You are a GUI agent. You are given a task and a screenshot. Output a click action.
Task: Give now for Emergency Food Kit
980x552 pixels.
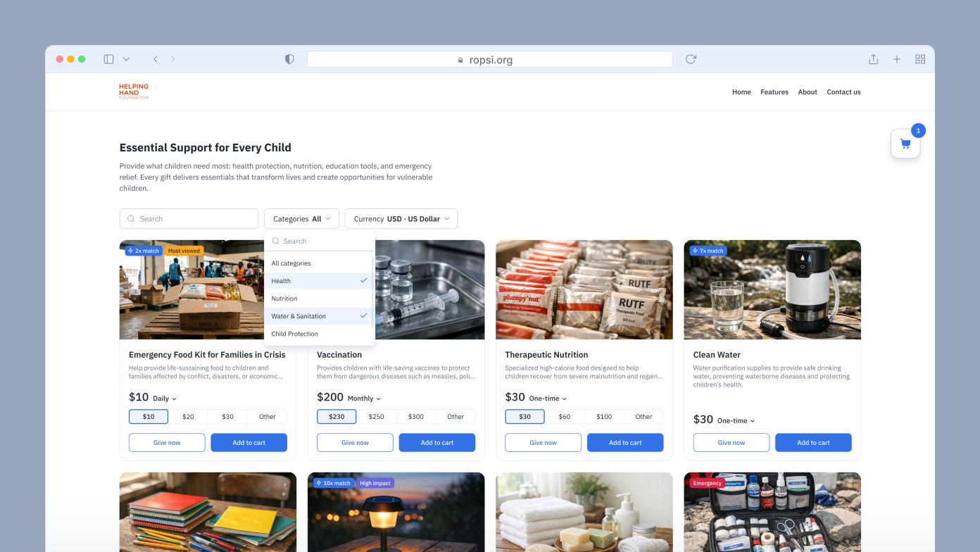click(167, 443)
